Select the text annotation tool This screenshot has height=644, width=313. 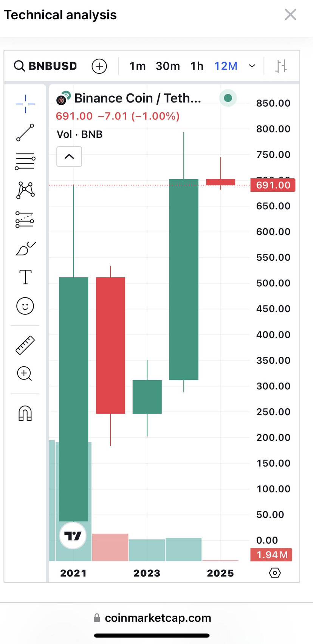coord(25,277)
